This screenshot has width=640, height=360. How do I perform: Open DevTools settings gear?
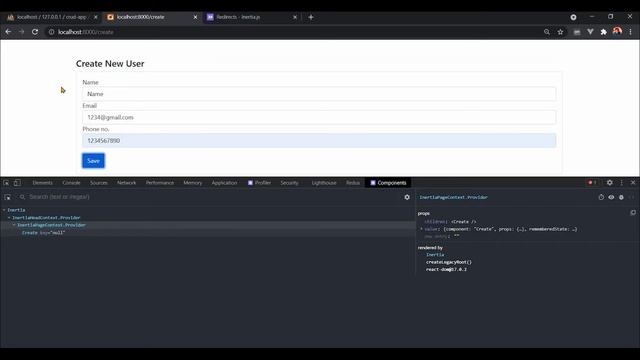coord(610,183)
